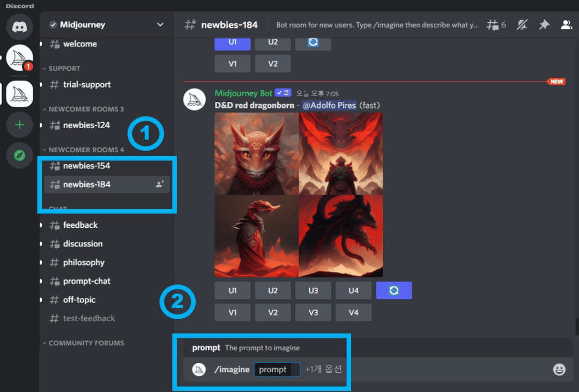Click @Adolfo Pires mention
The width and height of the screenshot is (579, 392).
point(329,105)
